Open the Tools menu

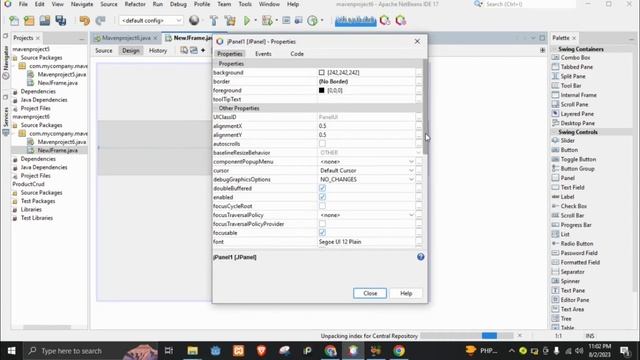click(x=245, y=4)
